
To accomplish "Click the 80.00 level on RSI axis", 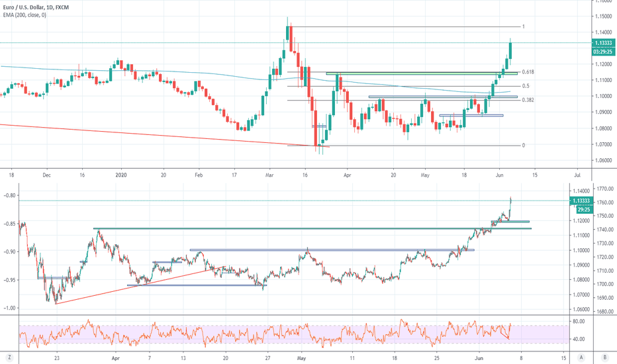I will 579,322.
